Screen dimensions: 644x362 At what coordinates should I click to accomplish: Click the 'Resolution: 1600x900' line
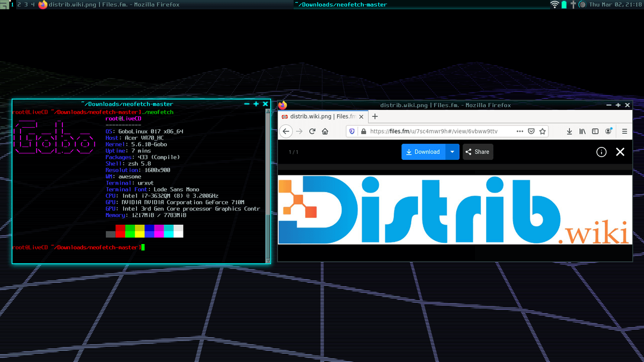(138, 170)
